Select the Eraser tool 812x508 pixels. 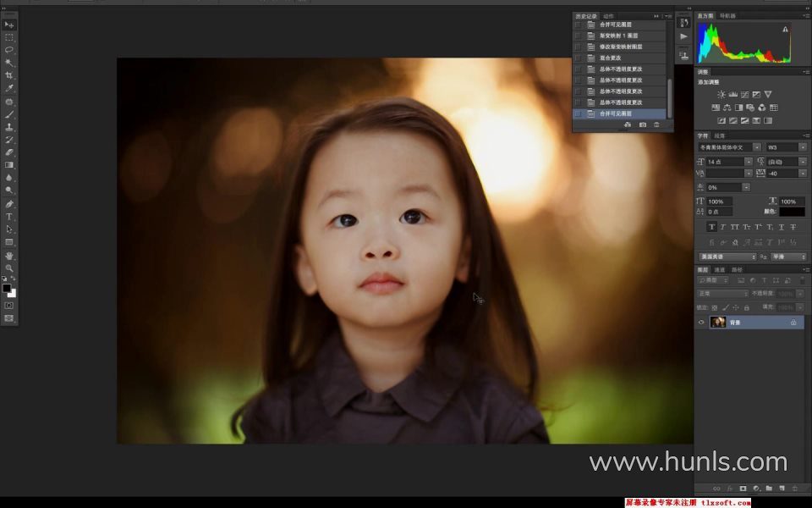[x=8, y=152]
